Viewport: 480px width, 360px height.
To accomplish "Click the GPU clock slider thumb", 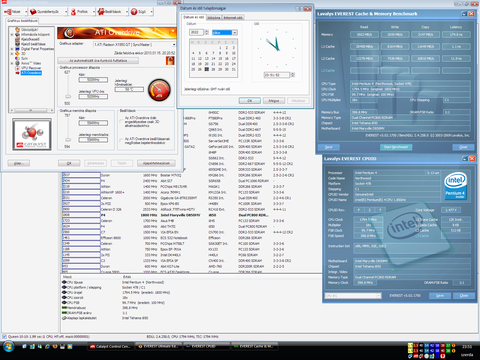I will [68, 96].
